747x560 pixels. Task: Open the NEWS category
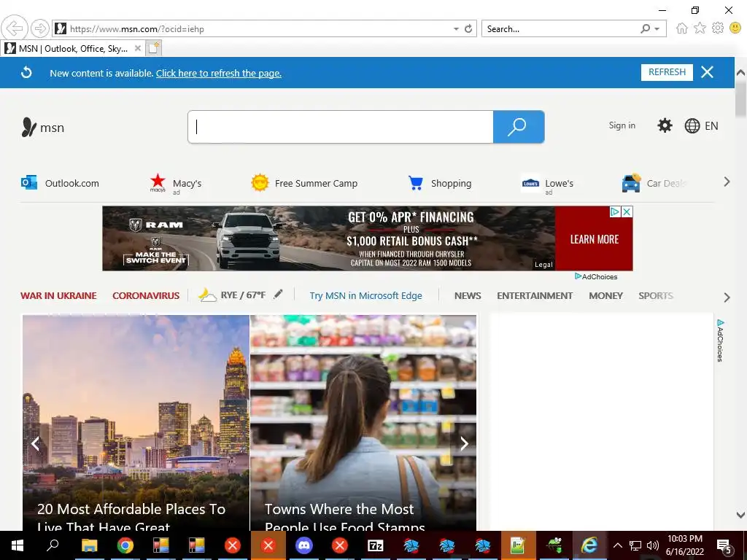[x=468, y=296]
